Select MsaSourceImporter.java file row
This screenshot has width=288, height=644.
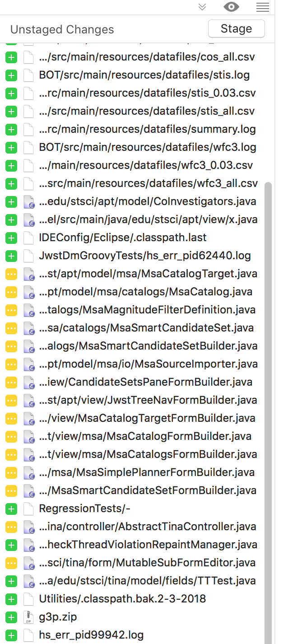149,364
